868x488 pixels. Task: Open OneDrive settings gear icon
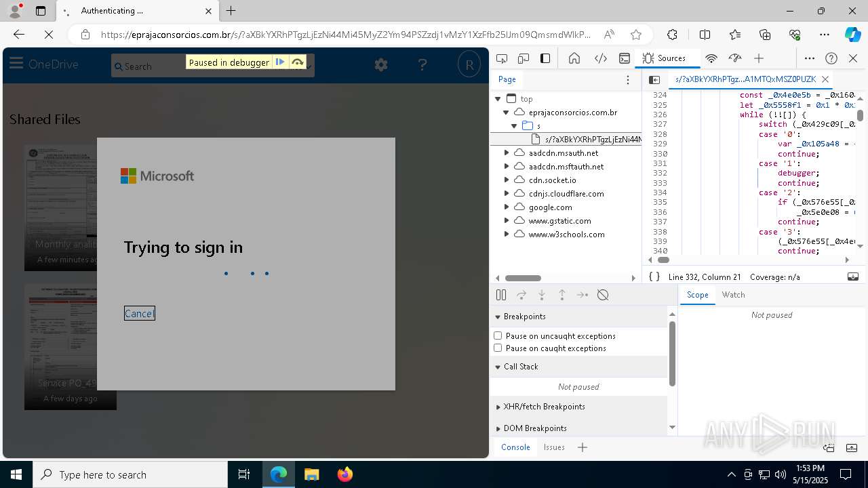click(x=381, y=64)
